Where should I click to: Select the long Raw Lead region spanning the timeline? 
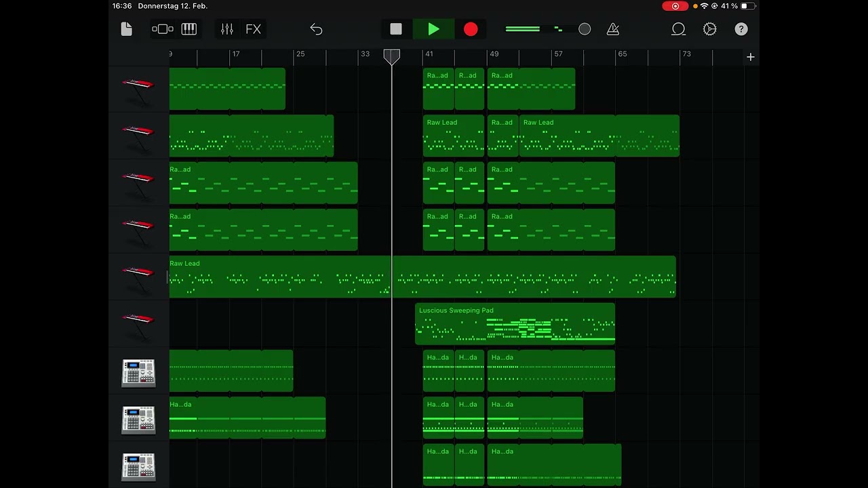422,277
